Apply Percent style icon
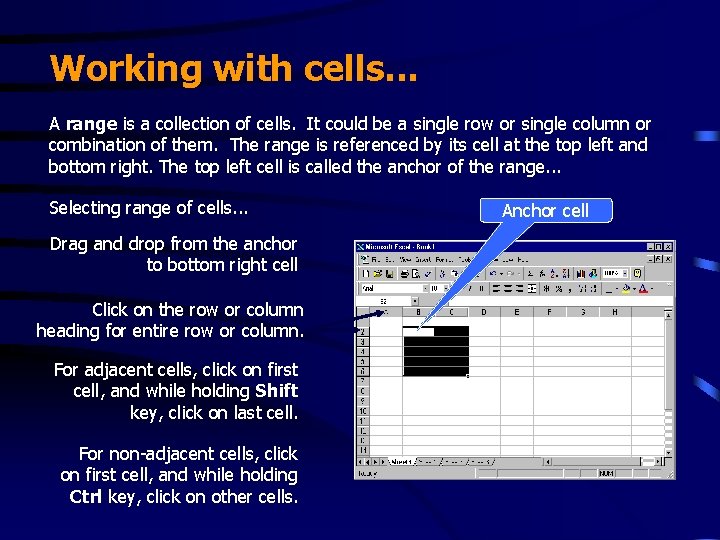The height and width of the screenshot is (540, 720). tap(558, 288)
